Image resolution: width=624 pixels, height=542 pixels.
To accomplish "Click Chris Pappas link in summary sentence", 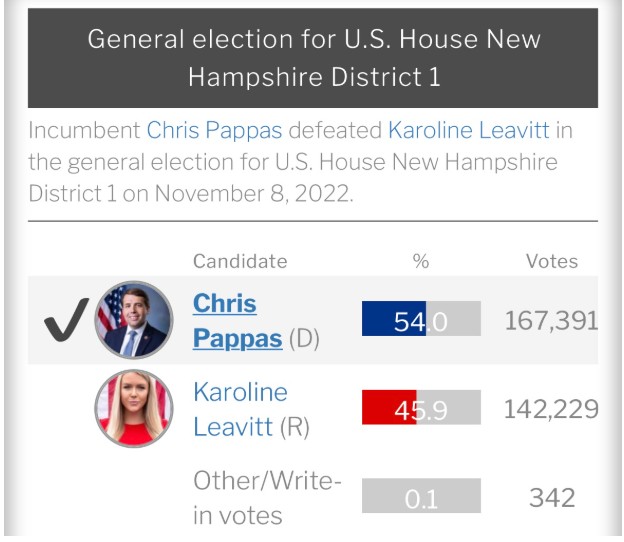I will [214, 130].
